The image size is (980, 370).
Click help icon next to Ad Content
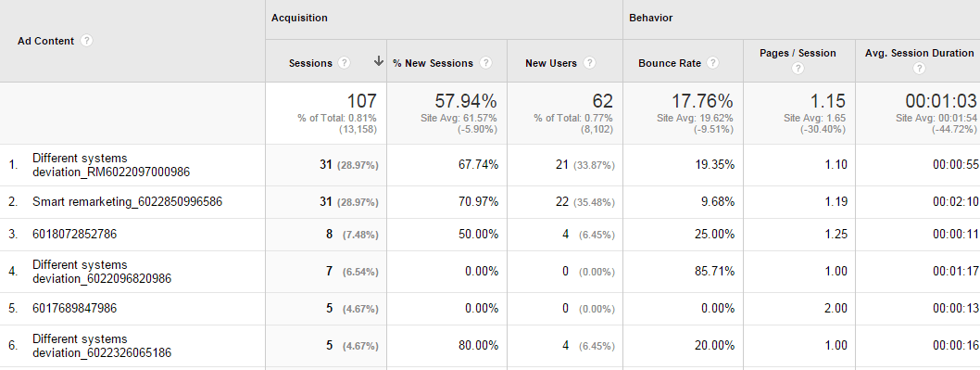87,41
